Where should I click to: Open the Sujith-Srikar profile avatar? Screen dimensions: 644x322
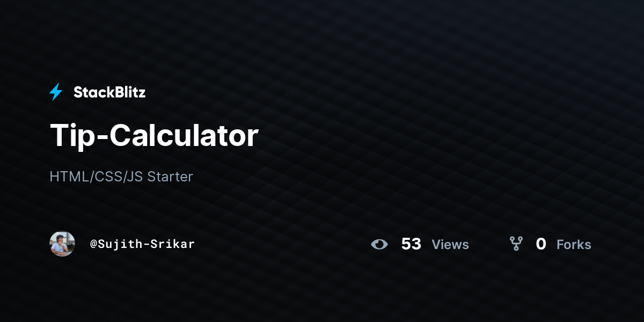62,244
